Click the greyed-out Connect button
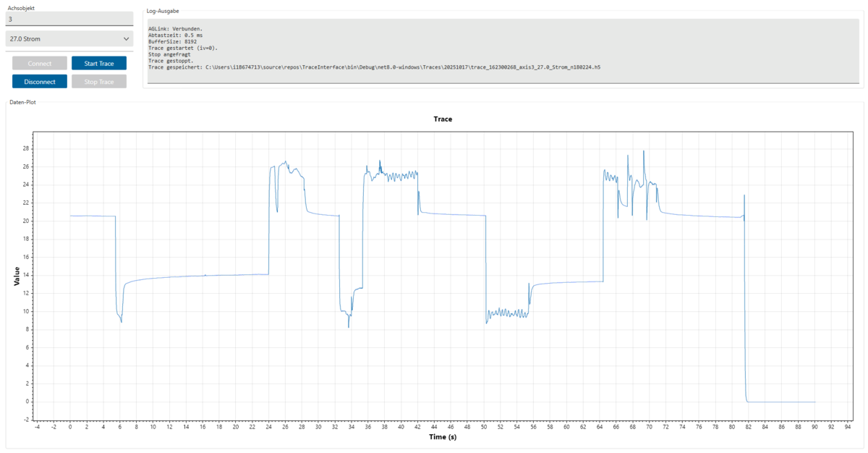 [x=40, y=63]
